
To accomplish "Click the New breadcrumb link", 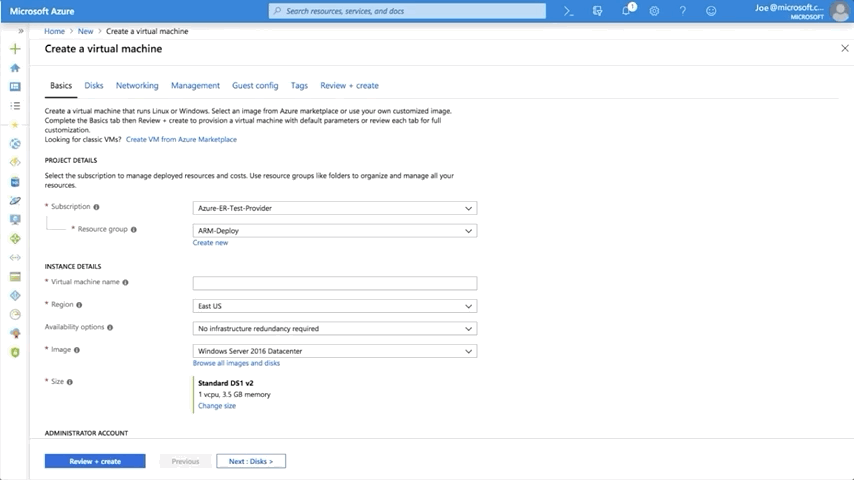I will point(86,32).
